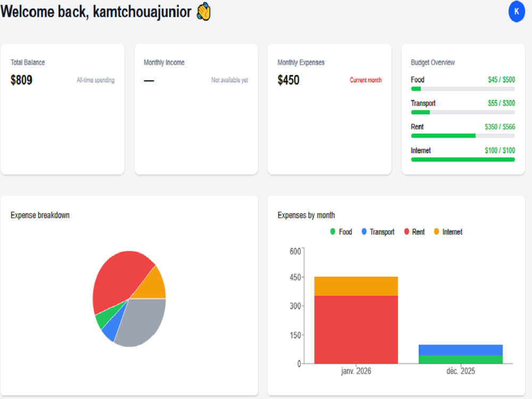Click the 450 y-axis tick label

point(295,278)
